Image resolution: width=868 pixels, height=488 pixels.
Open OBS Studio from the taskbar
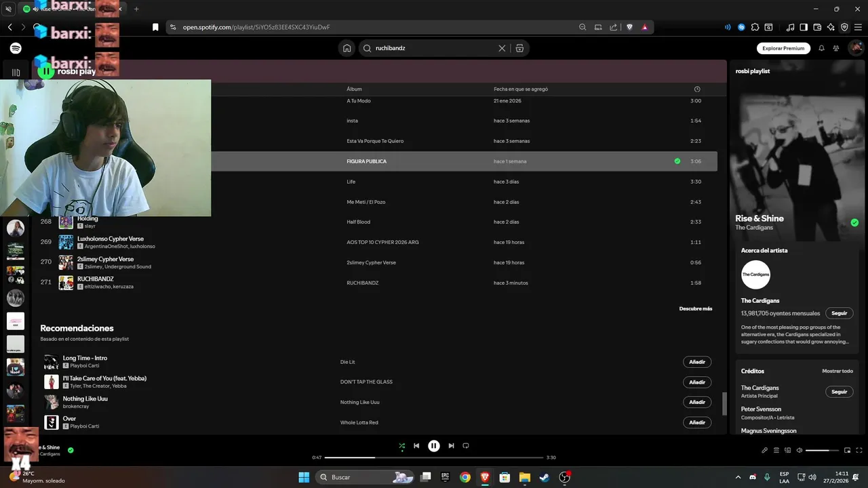point(564,477)
